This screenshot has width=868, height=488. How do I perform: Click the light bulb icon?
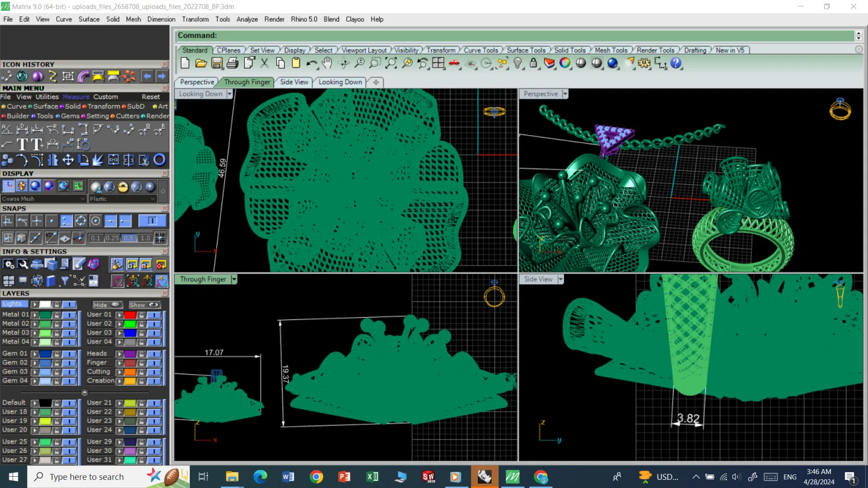pyautogui.click(x=518, y=63)
